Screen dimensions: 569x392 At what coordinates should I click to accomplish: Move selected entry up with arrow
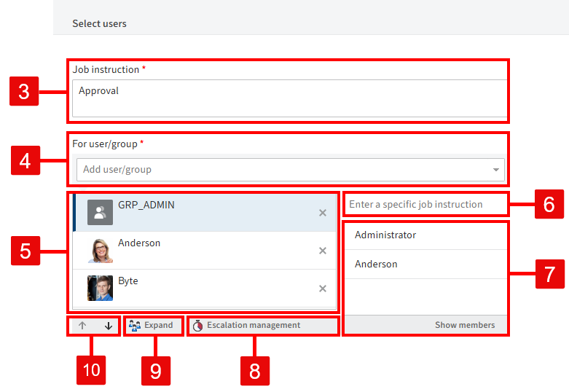[82, 326]
